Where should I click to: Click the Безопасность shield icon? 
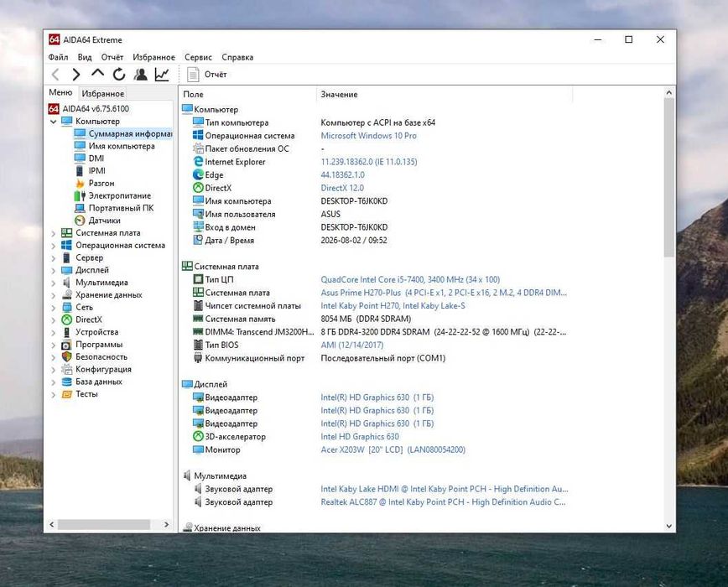pos(67,357)
